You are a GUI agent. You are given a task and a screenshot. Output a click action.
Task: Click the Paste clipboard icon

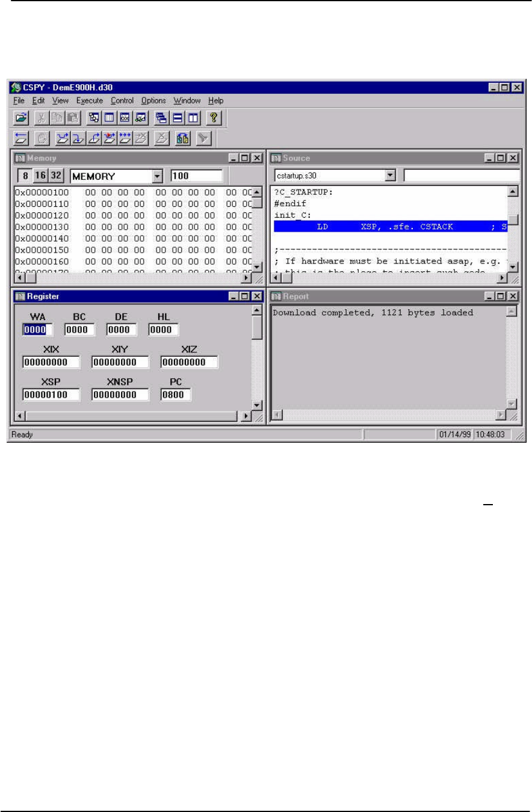72,118
